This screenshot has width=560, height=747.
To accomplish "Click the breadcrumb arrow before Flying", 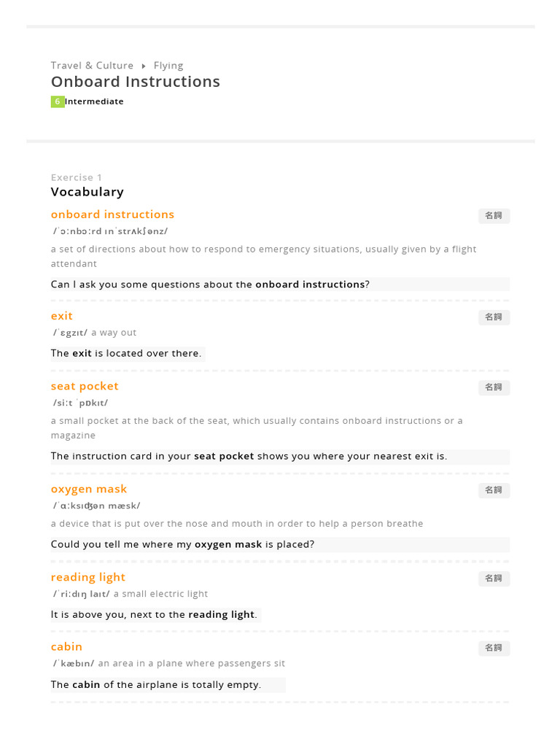I will (x=144, y=66).
